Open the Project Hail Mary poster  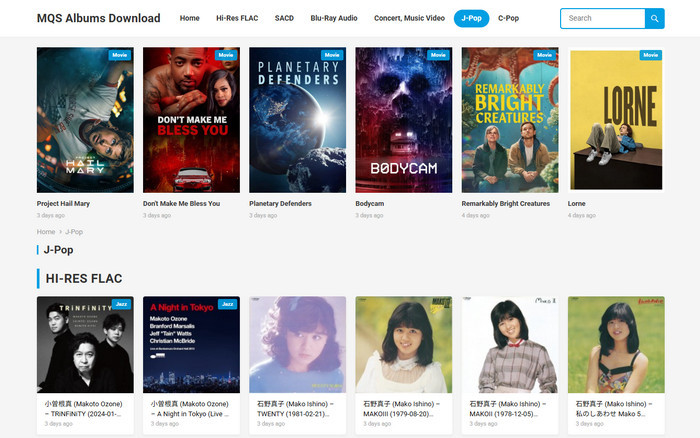[x=85, y=120]
